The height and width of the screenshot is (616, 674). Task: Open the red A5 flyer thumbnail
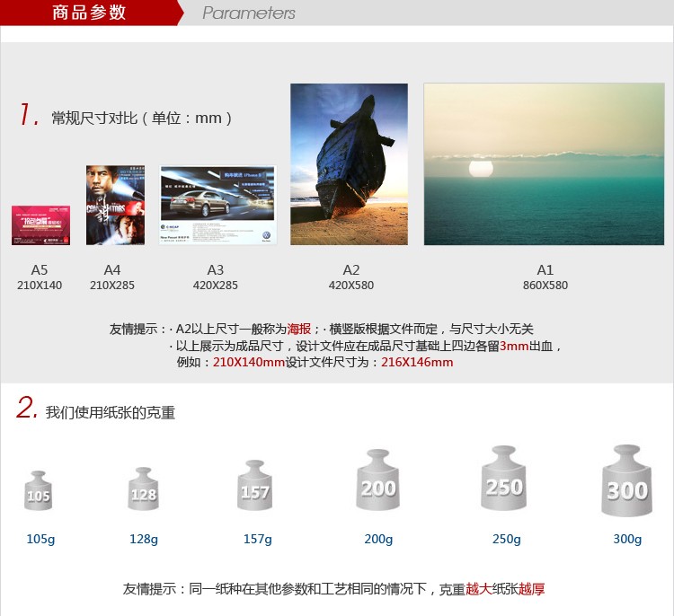(x=40, y=225)
